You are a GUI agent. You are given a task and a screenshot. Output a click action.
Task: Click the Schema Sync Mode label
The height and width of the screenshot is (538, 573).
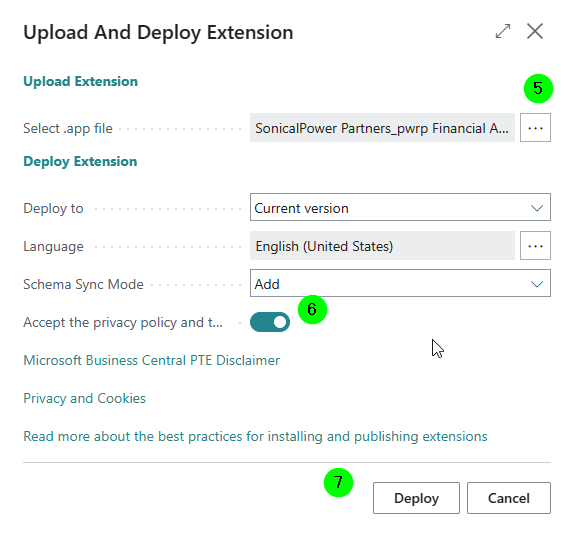[x=83, y=284]
